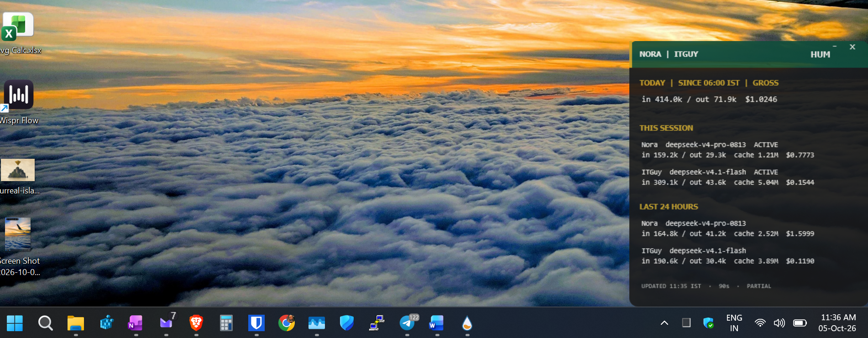Select the NORA tab in widget header

point(650,54)
